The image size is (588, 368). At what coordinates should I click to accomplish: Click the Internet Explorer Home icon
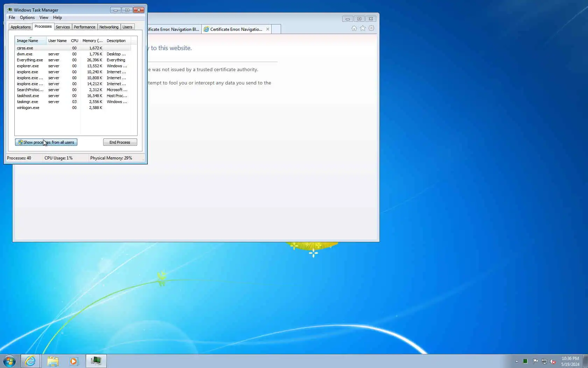354,28
